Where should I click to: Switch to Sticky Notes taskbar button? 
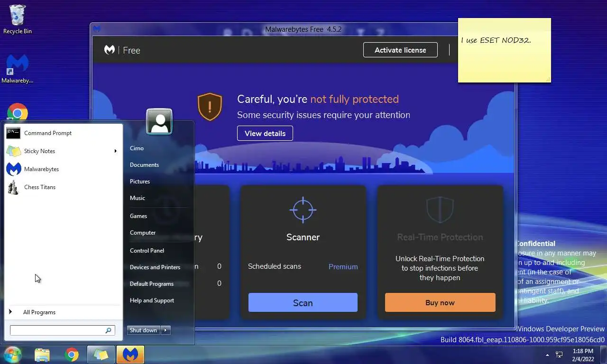(x=101, y=355)
